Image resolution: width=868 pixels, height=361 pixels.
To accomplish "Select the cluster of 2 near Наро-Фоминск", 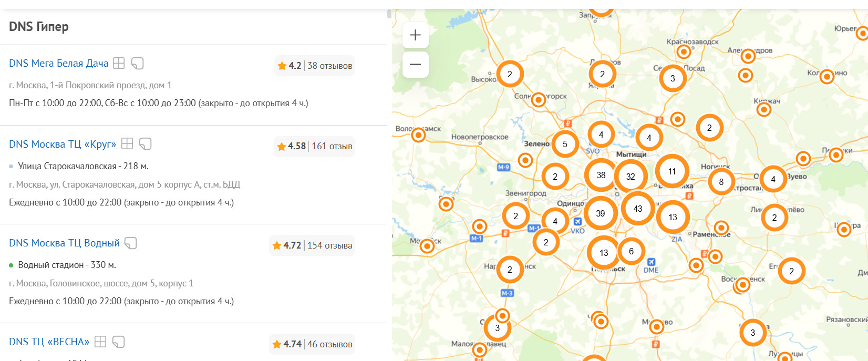I will [x=510, y=270].
